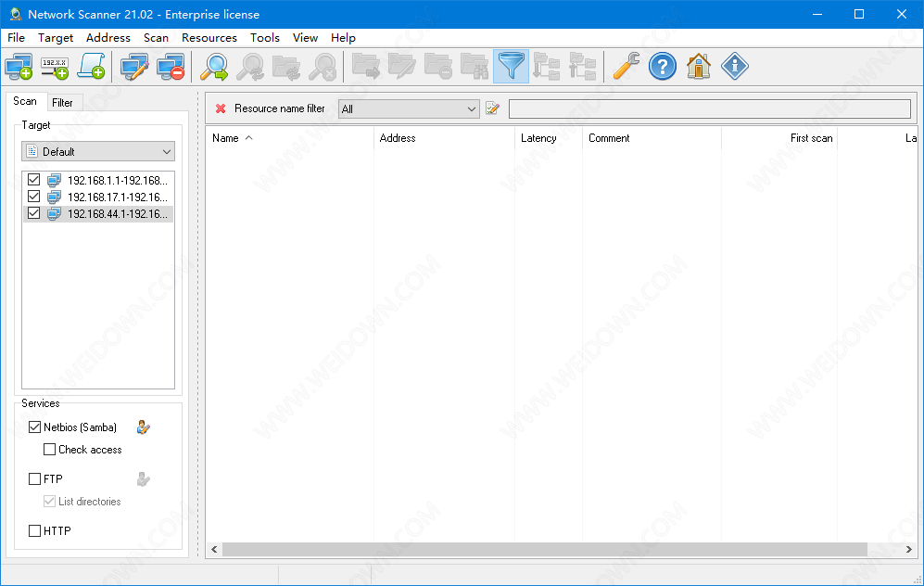924x586 pixels.
Task: Click the grayed refresh folder icon
Action: 286,66
